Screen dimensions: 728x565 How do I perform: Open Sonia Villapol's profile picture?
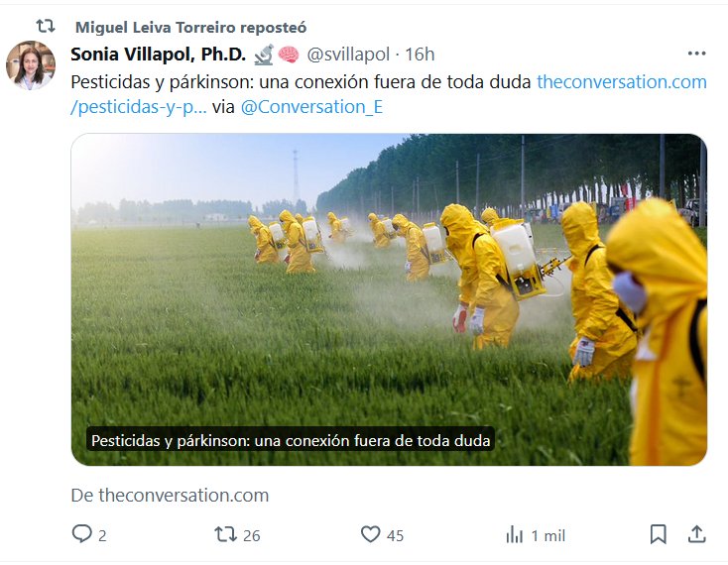(x=31, y=65)
